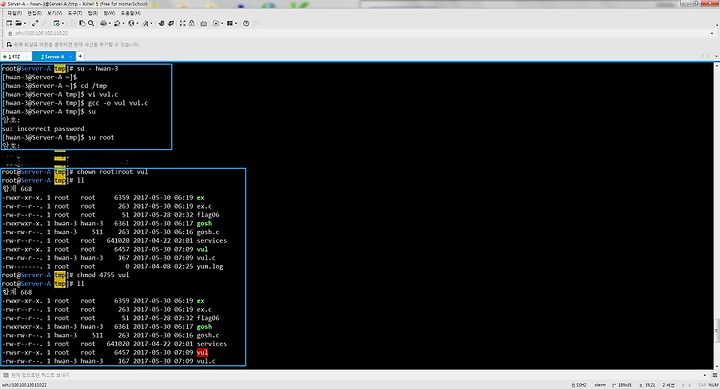Click the Print icon in toolbar

[x=103, y=23]
